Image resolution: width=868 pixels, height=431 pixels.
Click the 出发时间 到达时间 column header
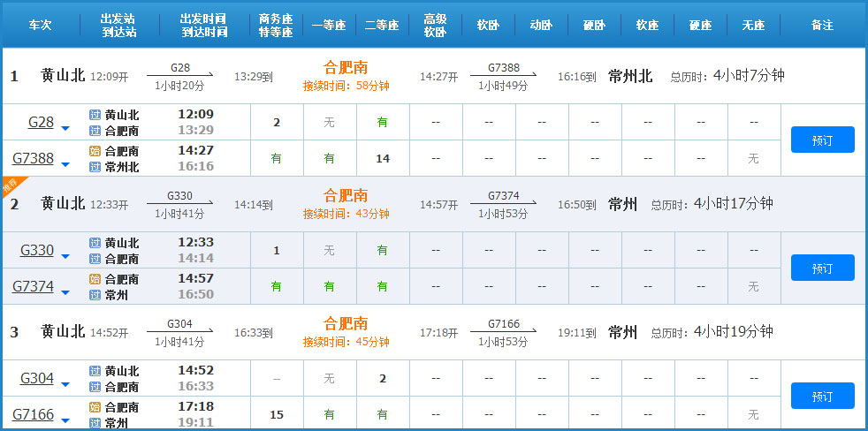click(204, 26)
